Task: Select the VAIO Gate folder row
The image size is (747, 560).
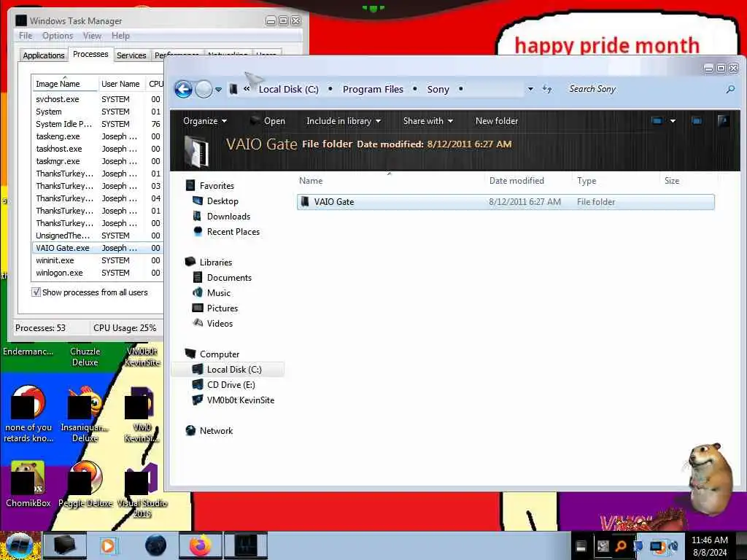Action: pos(506,202)
